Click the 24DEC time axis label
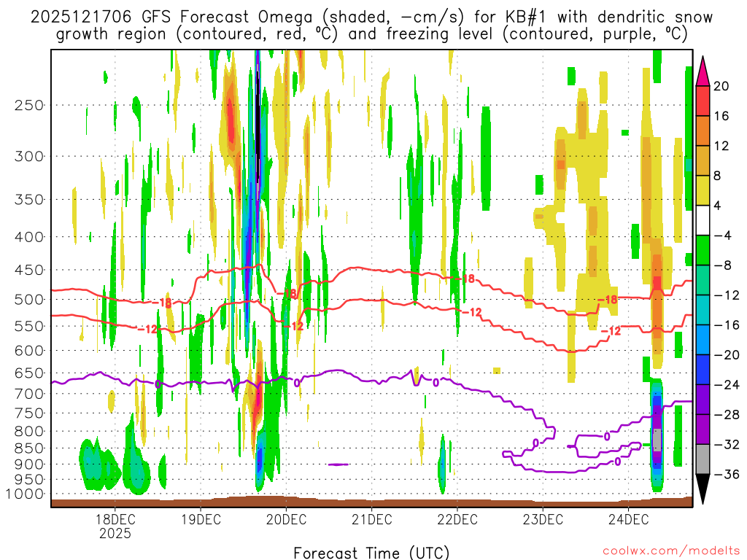The height and width of the screenshot is (560, 747). (x=628, y=519)
